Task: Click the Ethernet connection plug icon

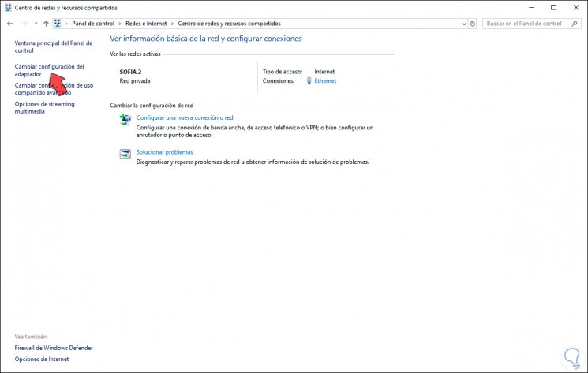Action: (309, 81)
